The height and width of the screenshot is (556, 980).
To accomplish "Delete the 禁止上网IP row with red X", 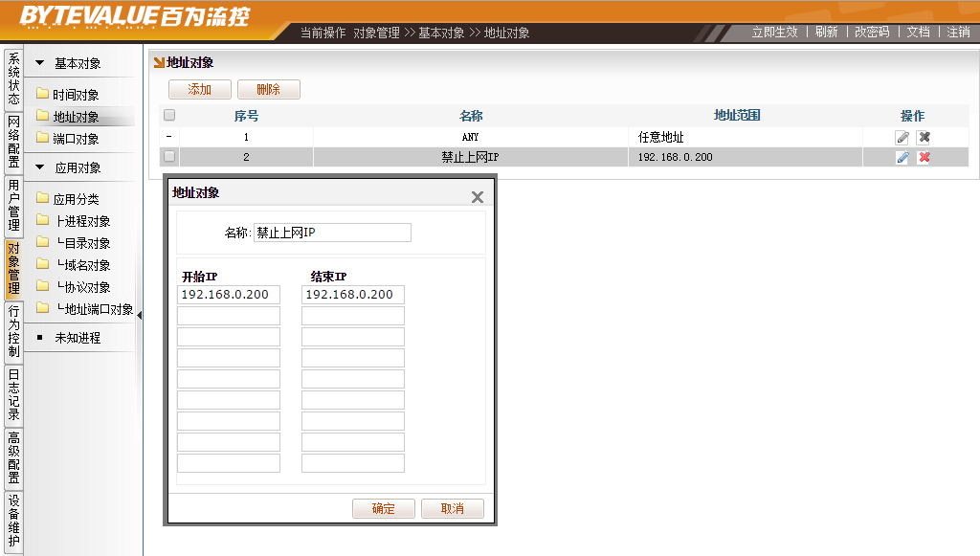I will pyautogui.click(x=924, y=157).
